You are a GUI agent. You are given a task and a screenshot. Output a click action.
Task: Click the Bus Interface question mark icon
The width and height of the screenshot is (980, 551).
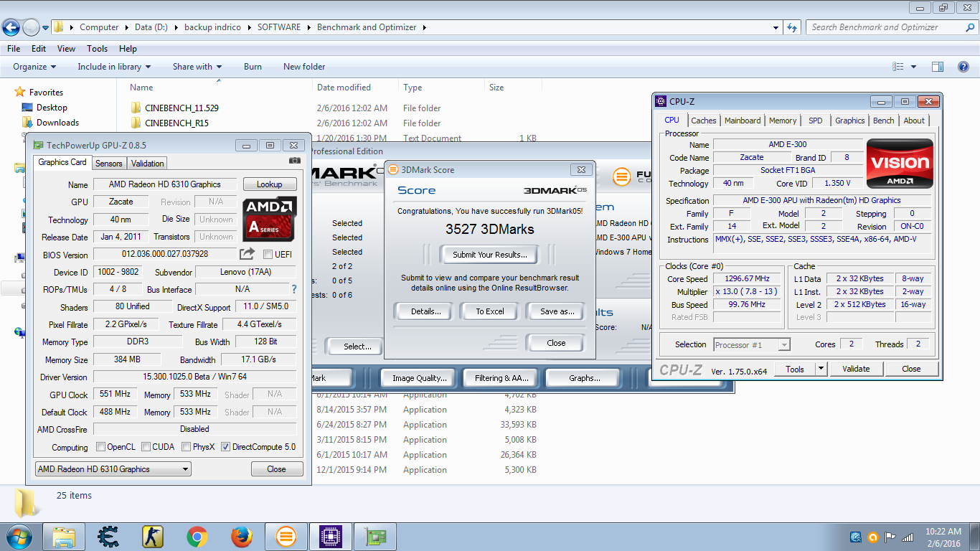pyautogui.click(x=293, y=289)
